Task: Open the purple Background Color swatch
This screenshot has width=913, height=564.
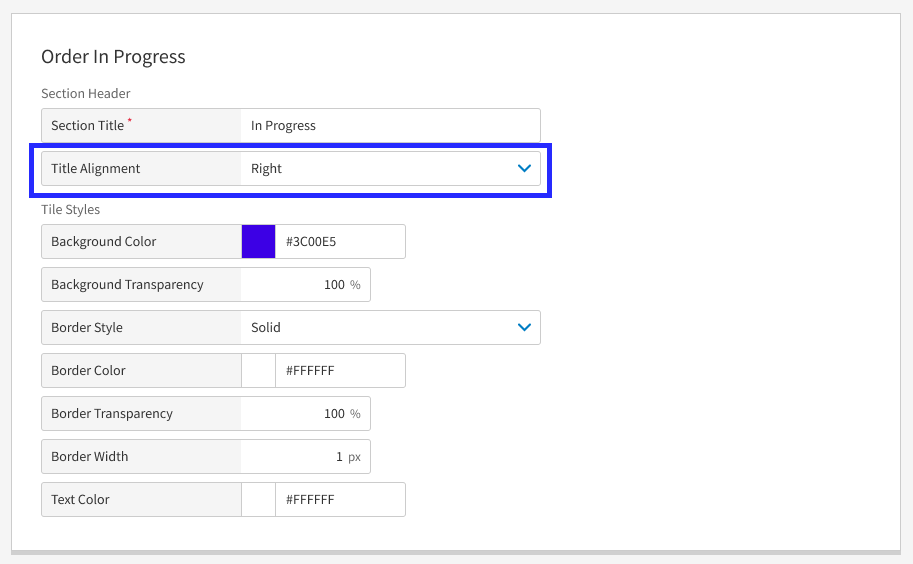Action: 259,242
